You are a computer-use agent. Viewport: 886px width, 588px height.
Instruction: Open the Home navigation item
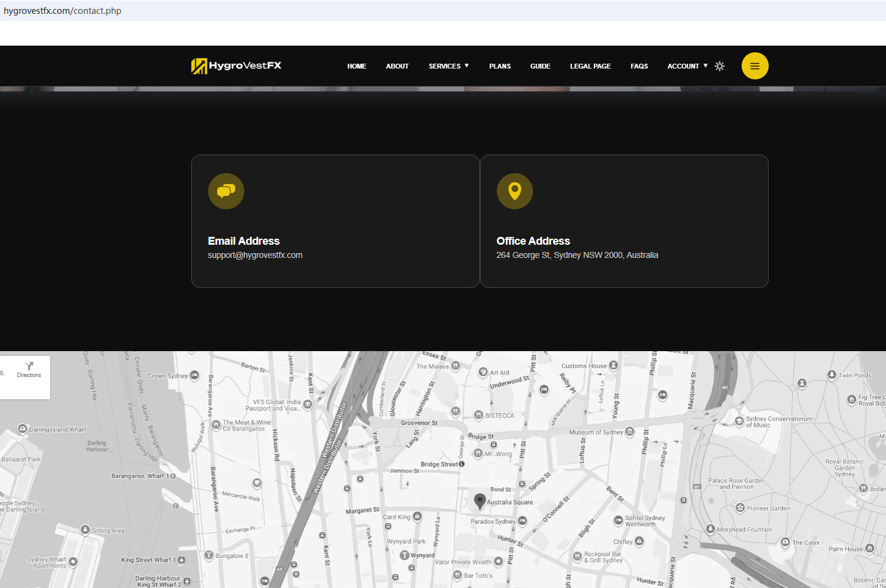pyautogui.click(x=357, y=66)
